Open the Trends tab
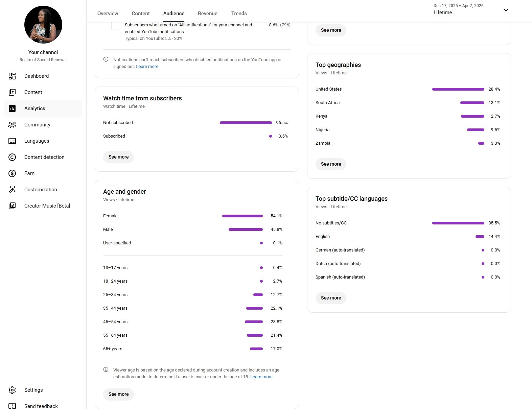The width and height of the screenshot is (532, 409). 239,14
